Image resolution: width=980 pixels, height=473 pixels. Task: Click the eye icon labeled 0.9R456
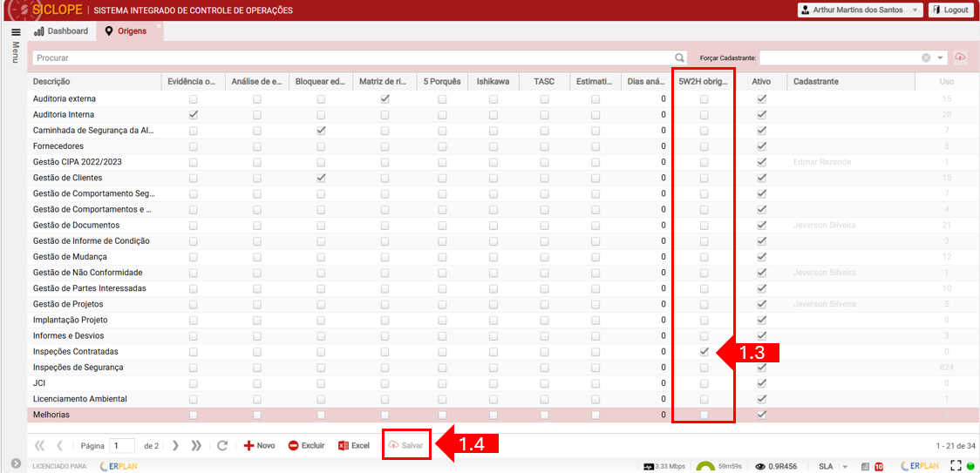pos(760,466)
